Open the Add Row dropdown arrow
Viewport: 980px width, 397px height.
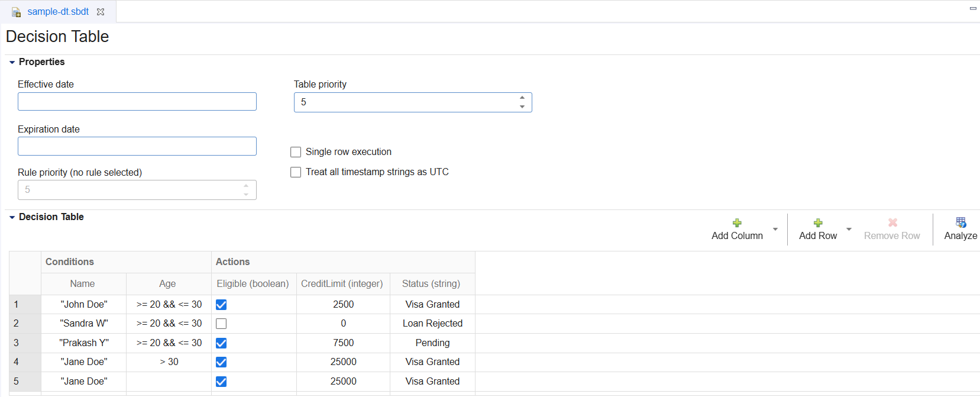coord(849,229)
